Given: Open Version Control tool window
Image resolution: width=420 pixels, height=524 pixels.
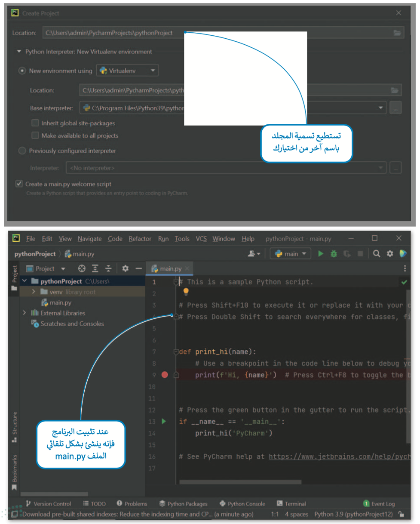Looking at the screenshot, I should [48, 503].
